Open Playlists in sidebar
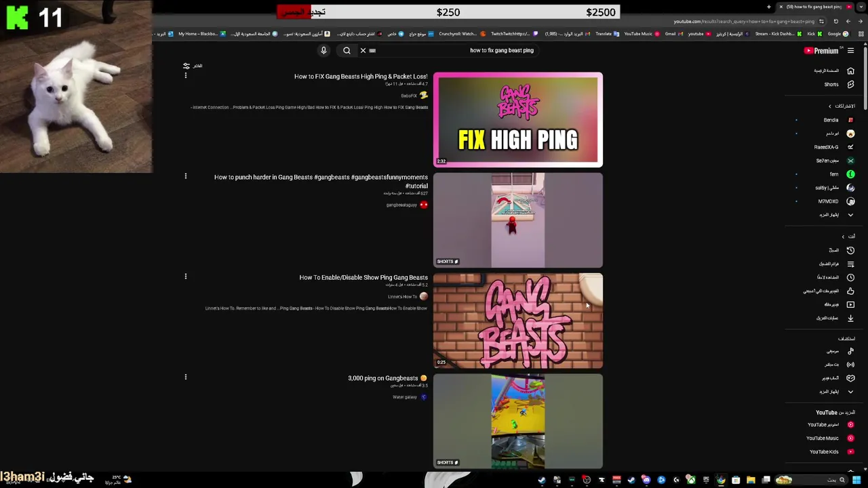 point(837,264)
